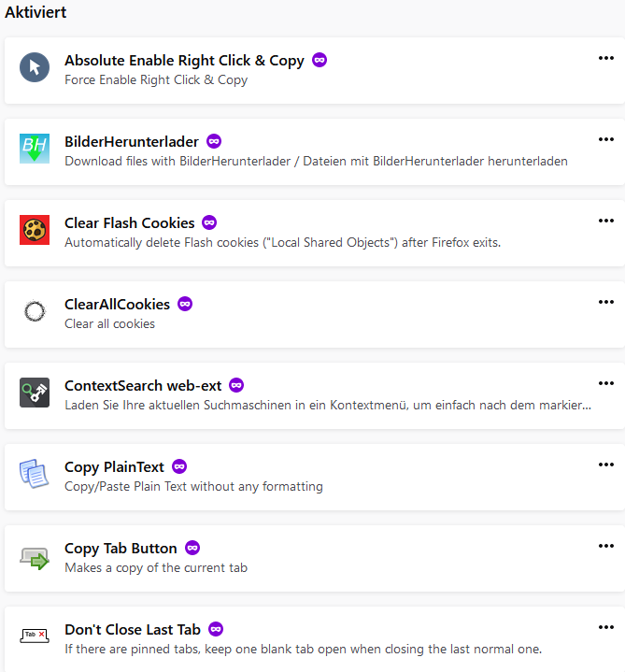Click the Don't Close Last Tab icon
The height and width of the screenshot is (672, 625).
pos(35,636)
